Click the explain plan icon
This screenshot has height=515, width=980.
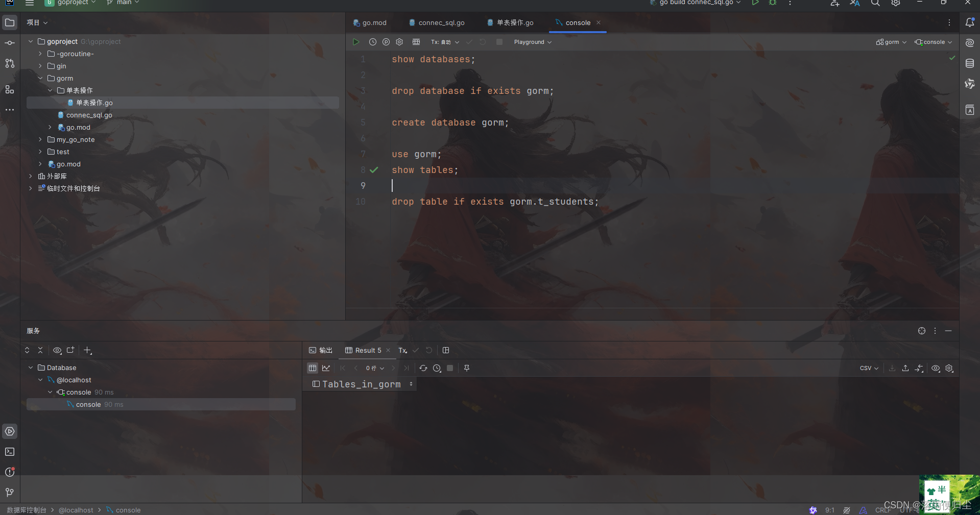click(x=386, y=42)
